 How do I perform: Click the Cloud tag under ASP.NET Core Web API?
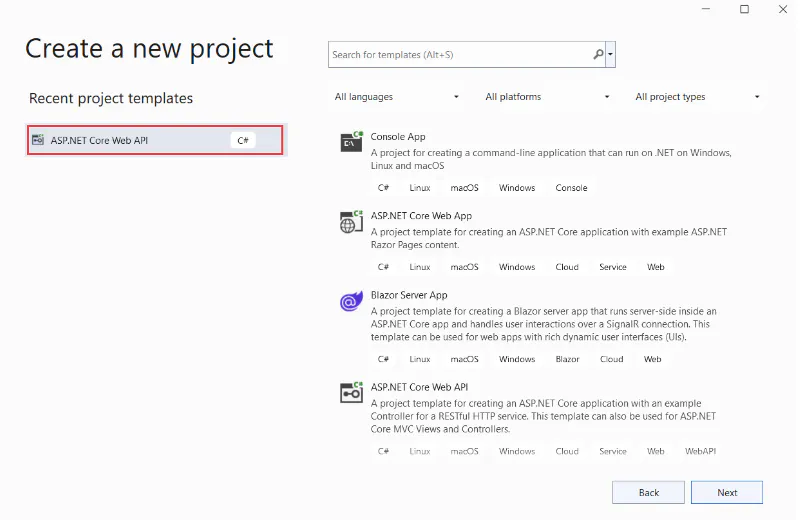coord(567,451)
